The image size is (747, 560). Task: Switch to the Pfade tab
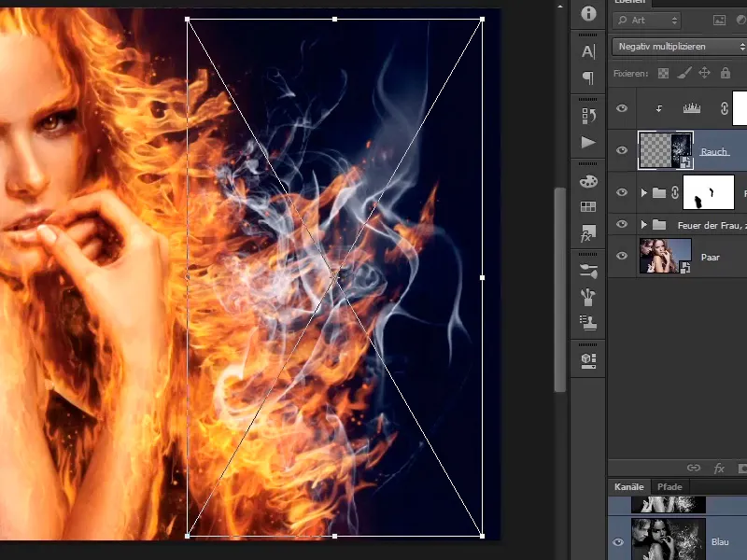tap(669, 486)
